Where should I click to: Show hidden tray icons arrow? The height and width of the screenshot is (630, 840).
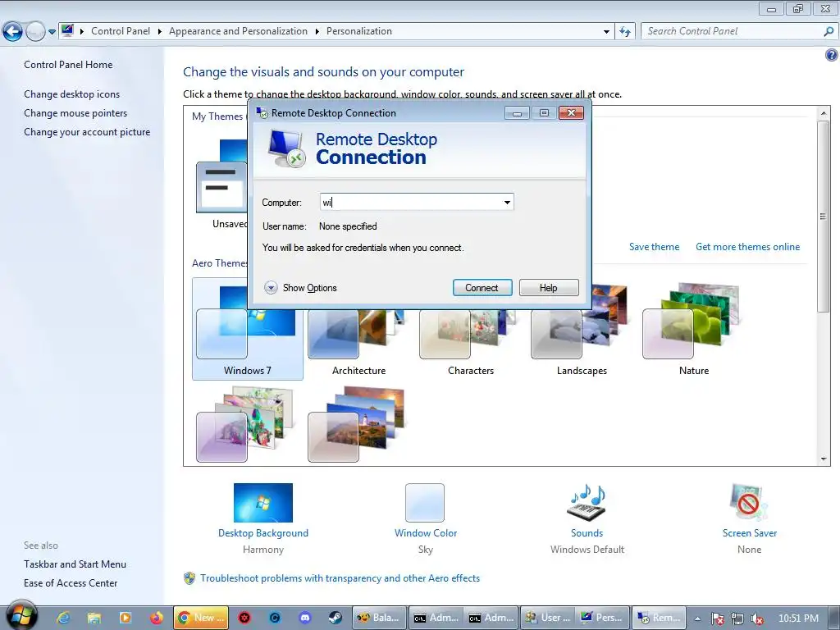[x=697, y=619]
